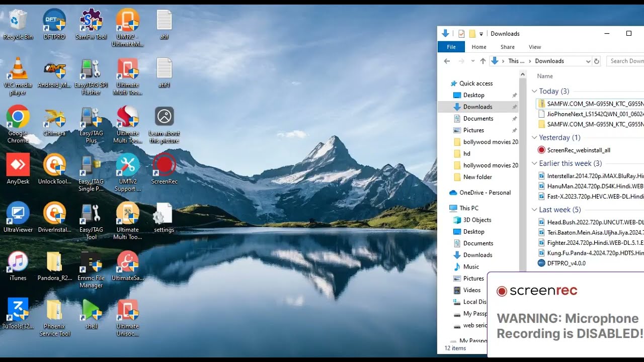
Task: Collapse the Today (3) file group
Action: pyautogui.click(x=534, y=92)
